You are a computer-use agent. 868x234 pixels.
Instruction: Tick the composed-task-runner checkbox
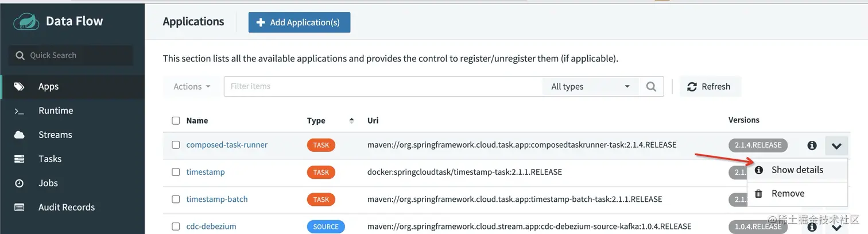[x=176, y=145]
